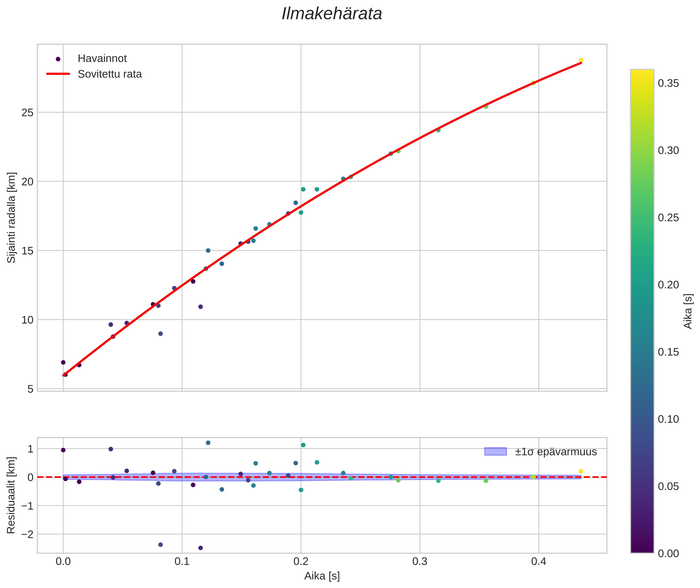Click the lowest residual outlier point
The image size is (700, 588).
click(200, 548)
